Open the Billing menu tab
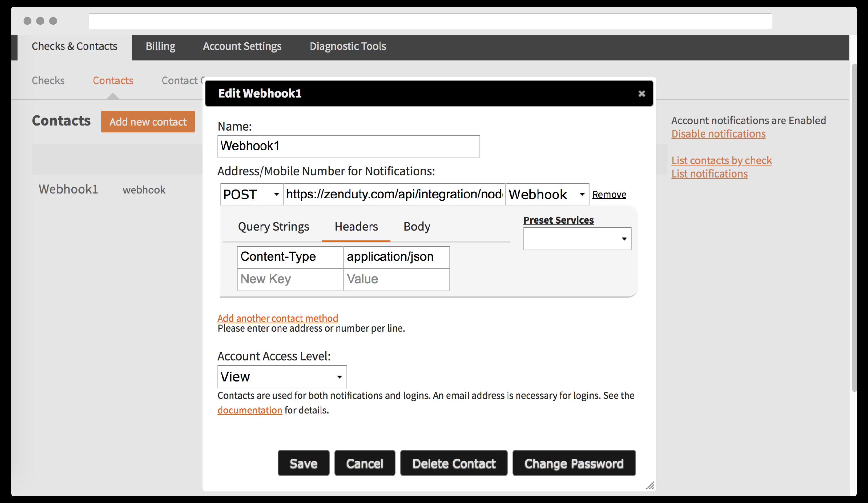This screenshot has width=868, height=503. (x=160, y=46)
